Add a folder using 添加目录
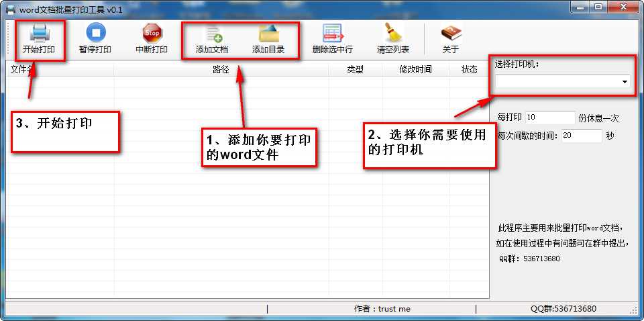Viewport: 644px width, 321px height. [268, 40]
